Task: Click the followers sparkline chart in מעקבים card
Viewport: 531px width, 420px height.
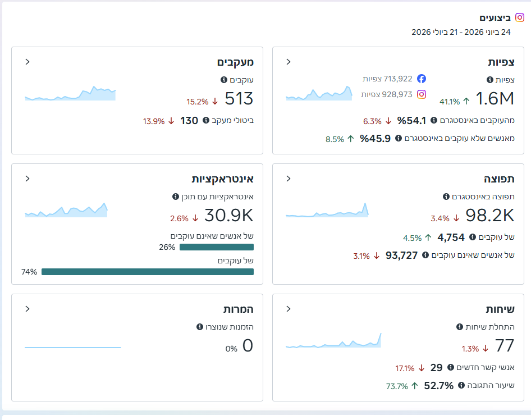Action: (70, 93)
